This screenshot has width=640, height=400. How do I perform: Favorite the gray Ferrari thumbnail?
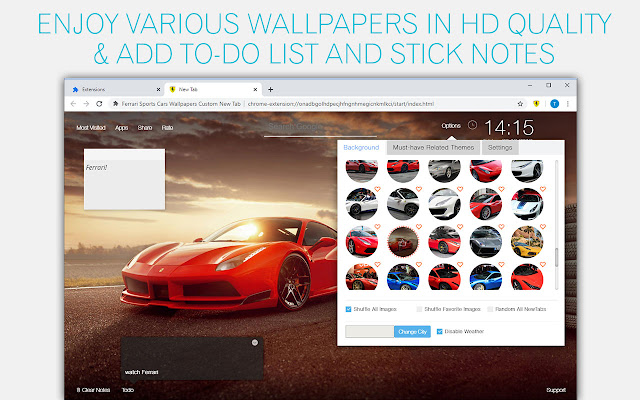click(501, 227)
